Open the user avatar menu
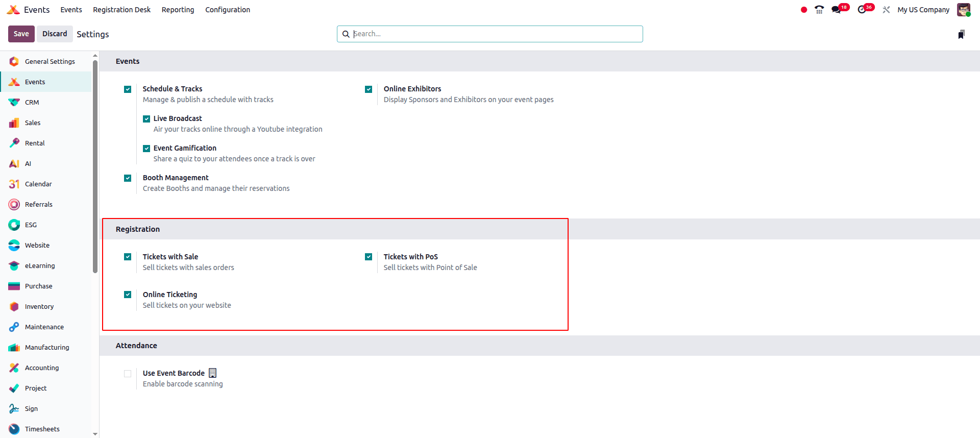The height and width of the screenshot is (438, 980). tap(964, 10)
